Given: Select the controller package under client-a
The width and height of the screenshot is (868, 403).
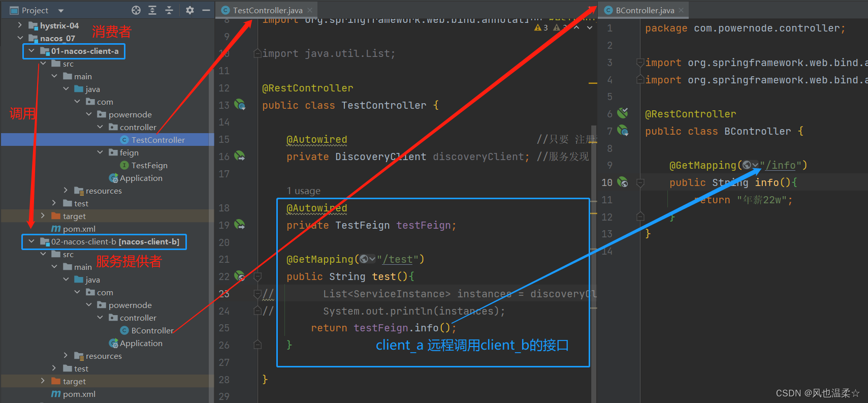Looking at the screenshot, I should (x=138, y=127).
